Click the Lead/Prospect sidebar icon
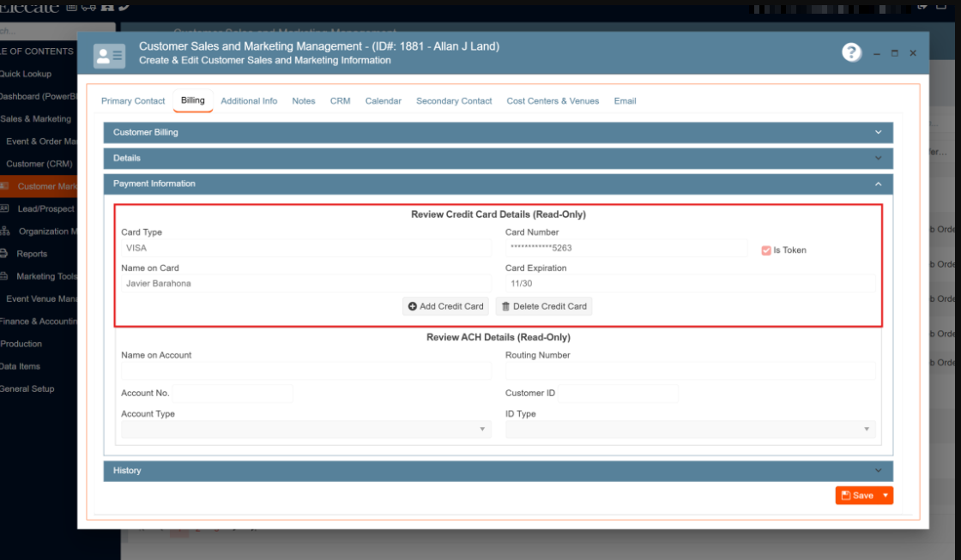This screenshot has height=560, width=961. 4,208
